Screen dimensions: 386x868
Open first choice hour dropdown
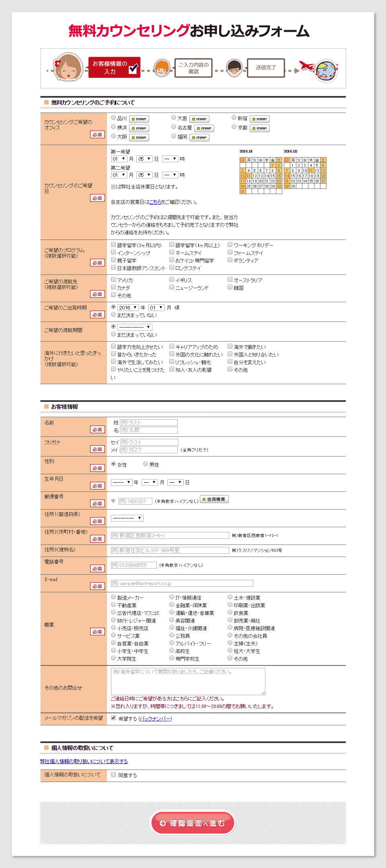(x=170, y=159)
